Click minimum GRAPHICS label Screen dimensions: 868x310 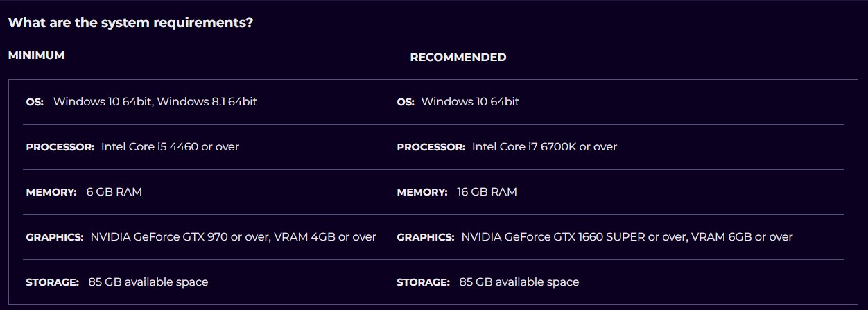coord(55,237)
